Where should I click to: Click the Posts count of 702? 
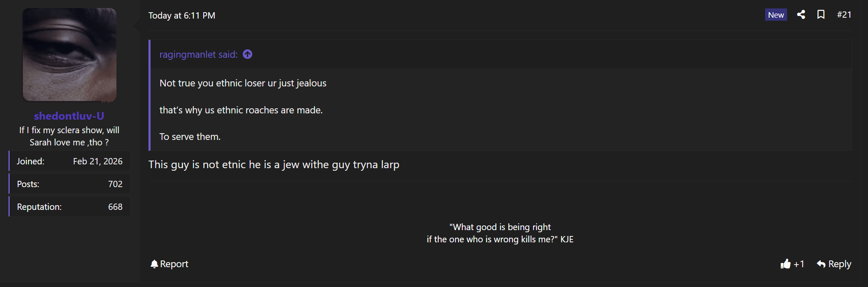coord(115,184)
